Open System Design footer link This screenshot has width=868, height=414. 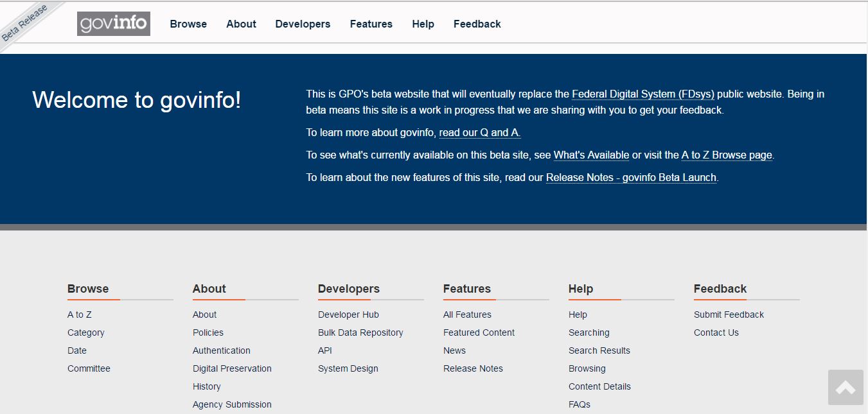click(348, 368)
